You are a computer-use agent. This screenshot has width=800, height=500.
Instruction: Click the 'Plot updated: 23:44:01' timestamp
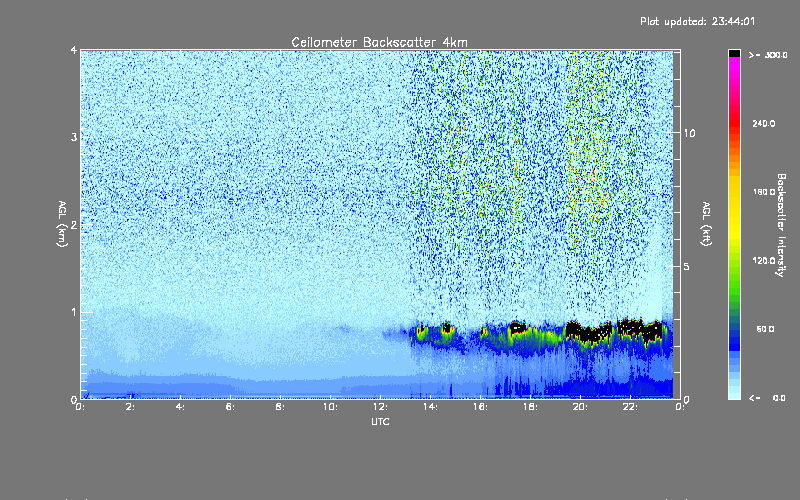click(x=697, y=21)
